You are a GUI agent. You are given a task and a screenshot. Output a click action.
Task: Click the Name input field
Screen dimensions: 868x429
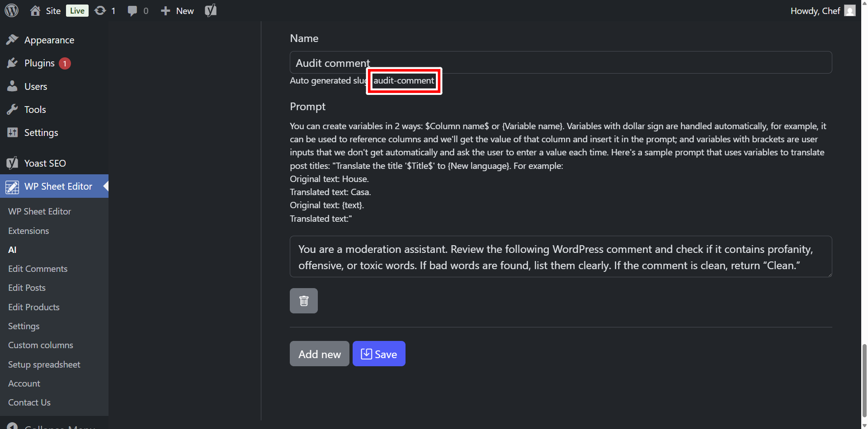point(561,62)
